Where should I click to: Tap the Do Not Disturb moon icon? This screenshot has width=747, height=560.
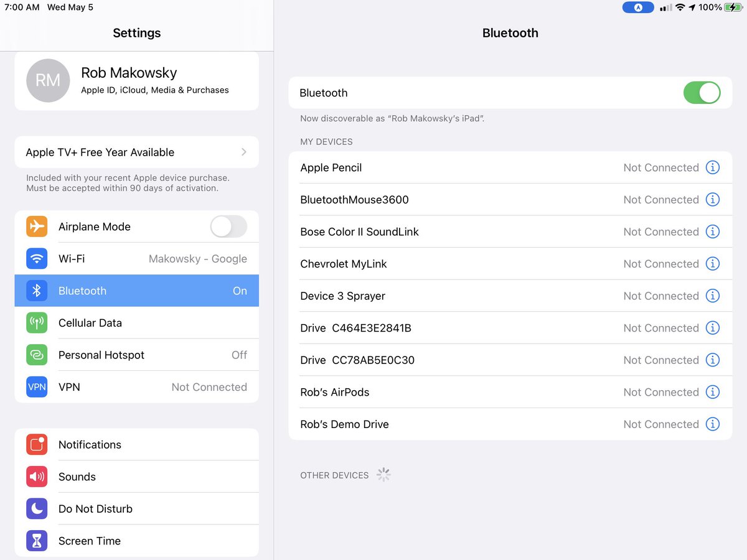tap(37, 508)
